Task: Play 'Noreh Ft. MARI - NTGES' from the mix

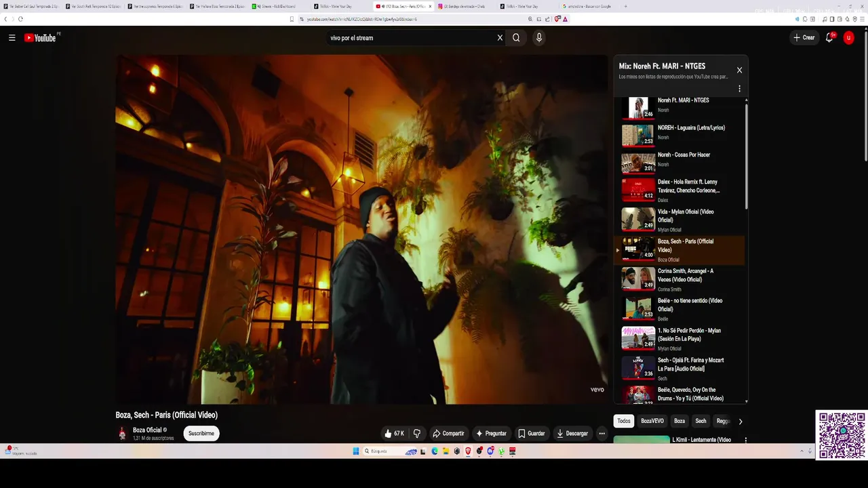Action: tap(678, 108)
